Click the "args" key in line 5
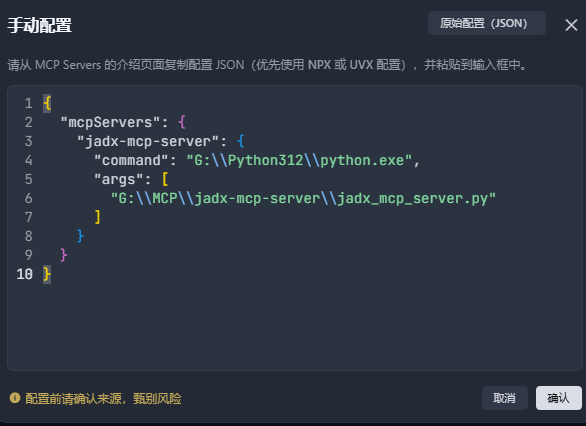586x426 pixels. point(118,179)
